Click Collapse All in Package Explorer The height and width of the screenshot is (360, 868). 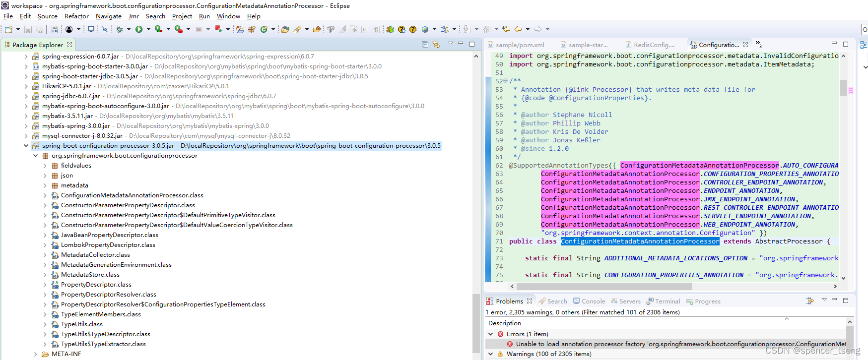click(x=425, y=45)
